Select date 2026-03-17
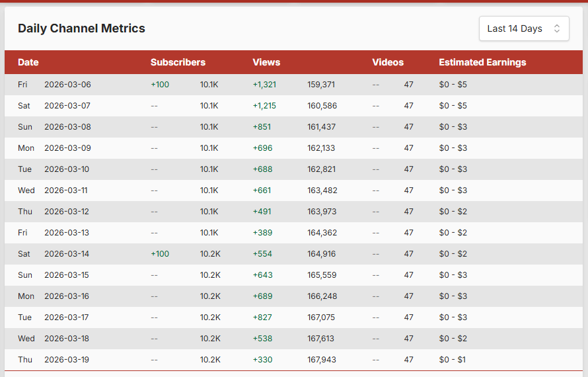 66,317
